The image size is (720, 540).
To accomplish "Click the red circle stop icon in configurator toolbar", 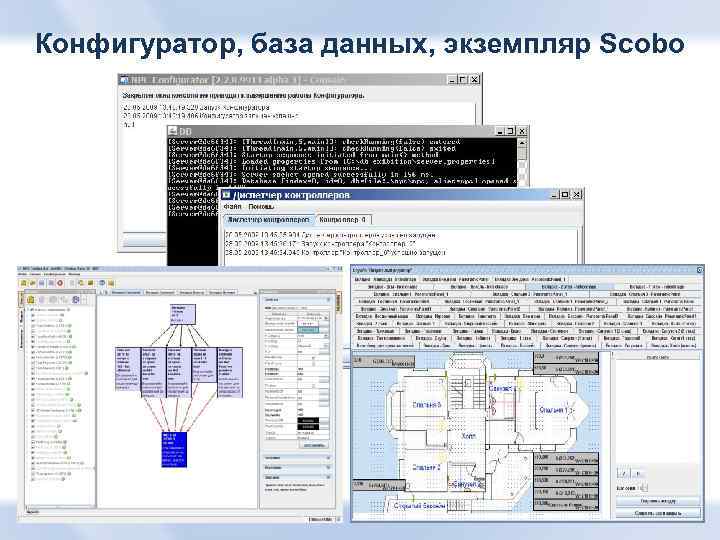I will pos(60,283).
